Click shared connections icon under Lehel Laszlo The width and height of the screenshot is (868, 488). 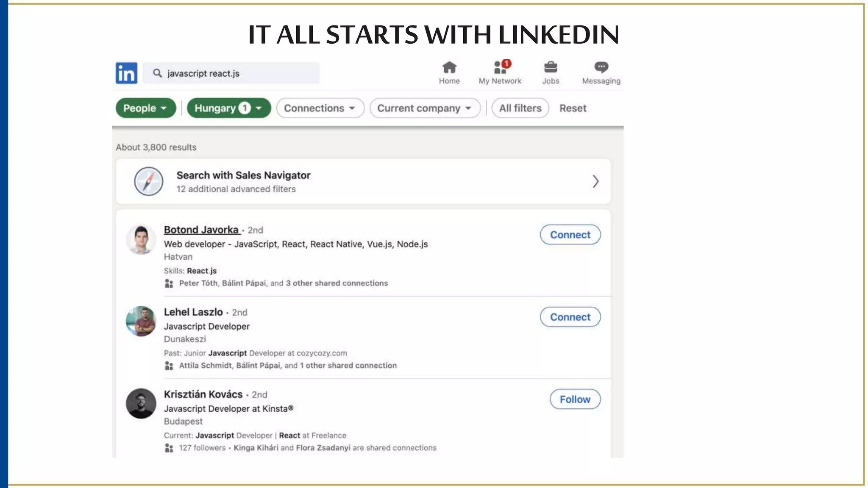tap(169, 366)
